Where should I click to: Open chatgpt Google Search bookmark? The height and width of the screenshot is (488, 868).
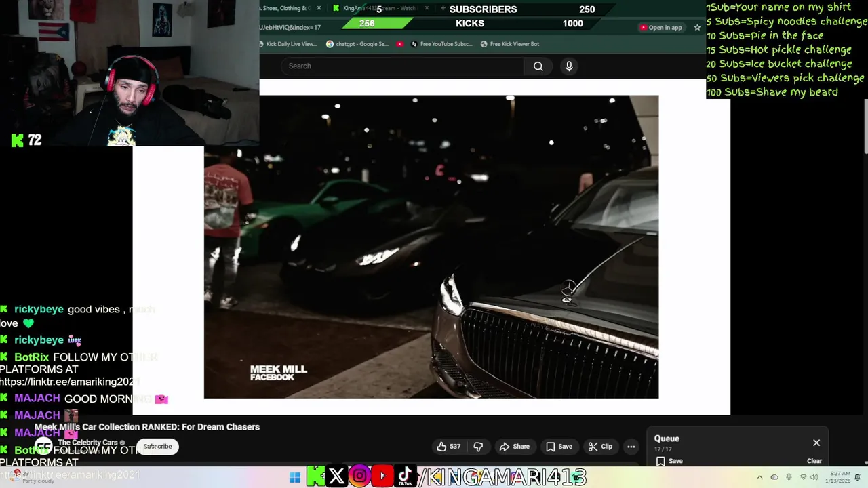point(357,44)
